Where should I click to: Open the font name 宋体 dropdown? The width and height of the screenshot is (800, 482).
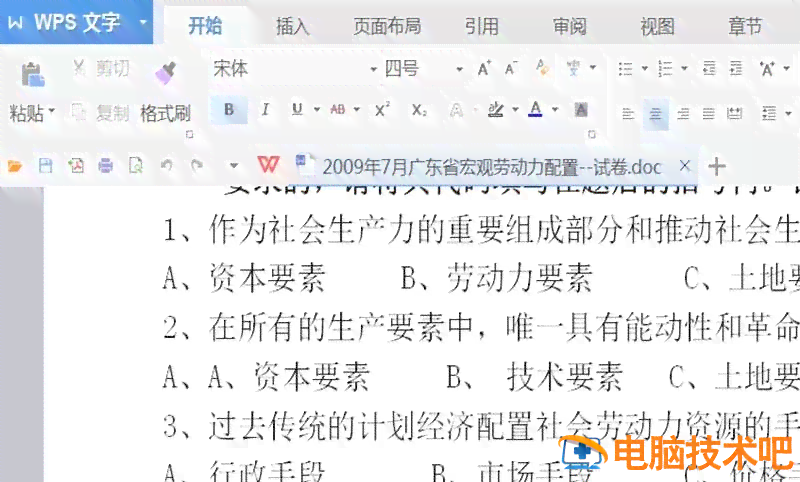tap(373, 69)
